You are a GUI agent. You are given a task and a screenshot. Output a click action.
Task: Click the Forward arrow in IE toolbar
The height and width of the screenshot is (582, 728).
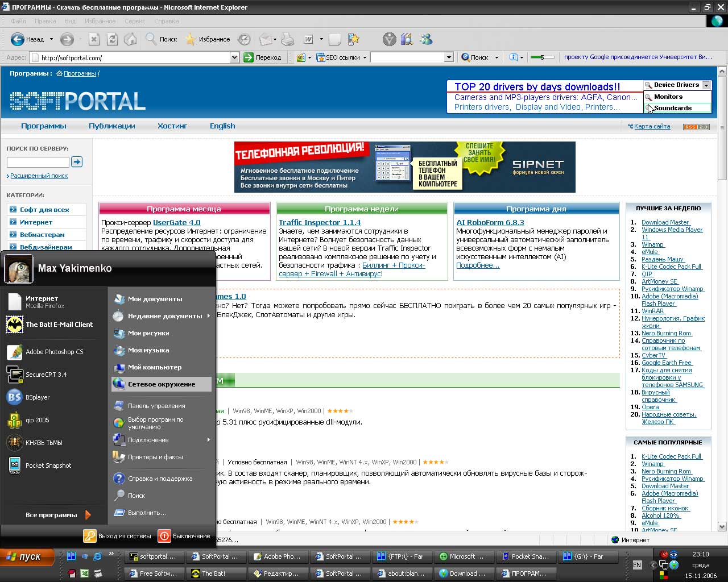point(67,39)
